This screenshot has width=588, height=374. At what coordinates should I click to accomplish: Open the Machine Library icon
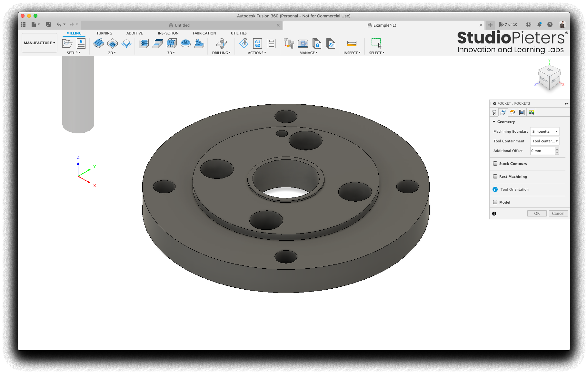pyautogui.click(x=303, y=43)
